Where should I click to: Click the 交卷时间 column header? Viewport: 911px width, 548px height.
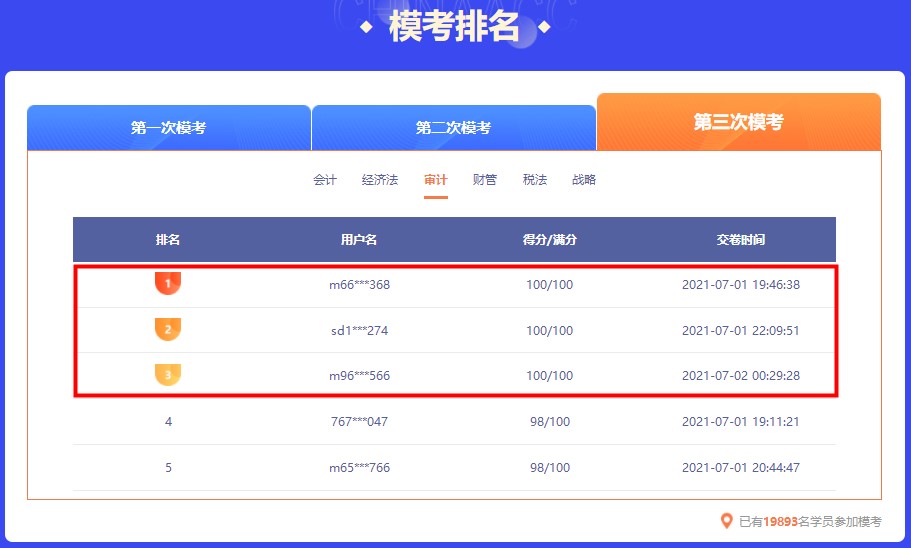pos(741,239)
